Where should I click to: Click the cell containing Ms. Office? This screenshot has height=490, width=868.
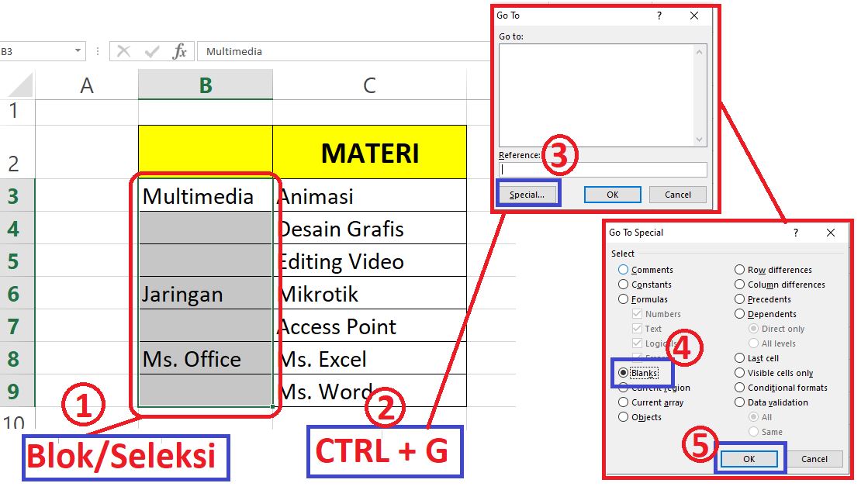click(206, 359)
